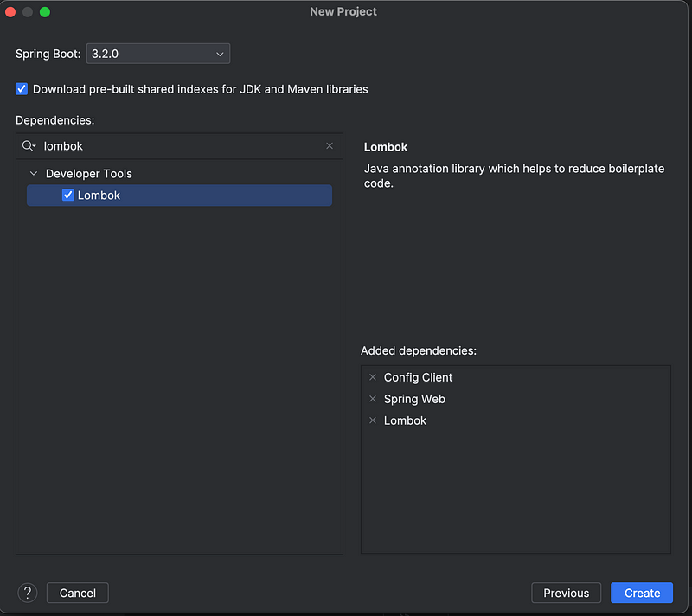Viewport: 692px width, 616px height.
Task: Select Spring Web name in added dependencies
Action: pyautogui.click(x=414, y=399)
